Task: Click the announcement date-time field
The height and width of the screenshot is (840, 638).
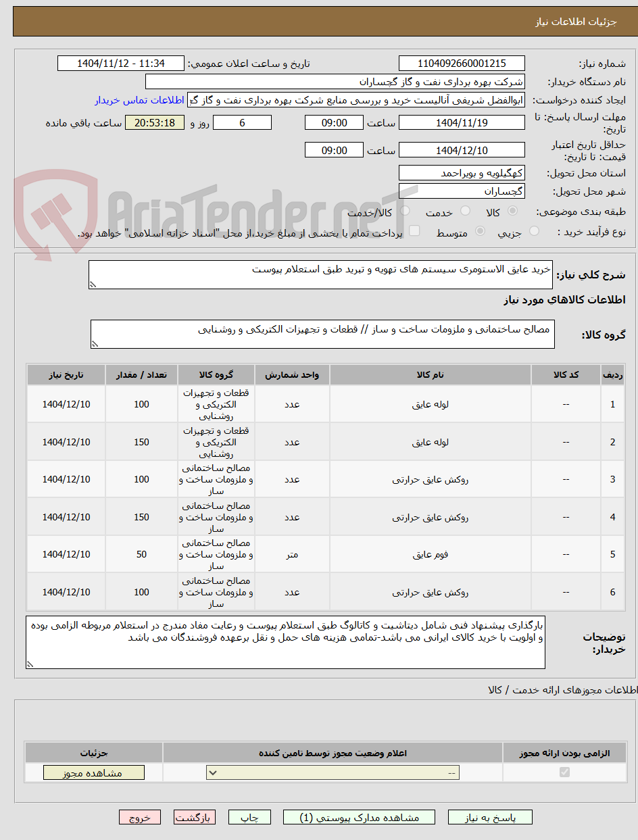Action: pos(121,64)
